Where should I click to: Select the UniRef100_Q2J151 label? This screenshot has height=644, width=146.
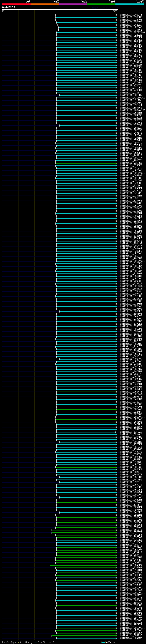131,308
